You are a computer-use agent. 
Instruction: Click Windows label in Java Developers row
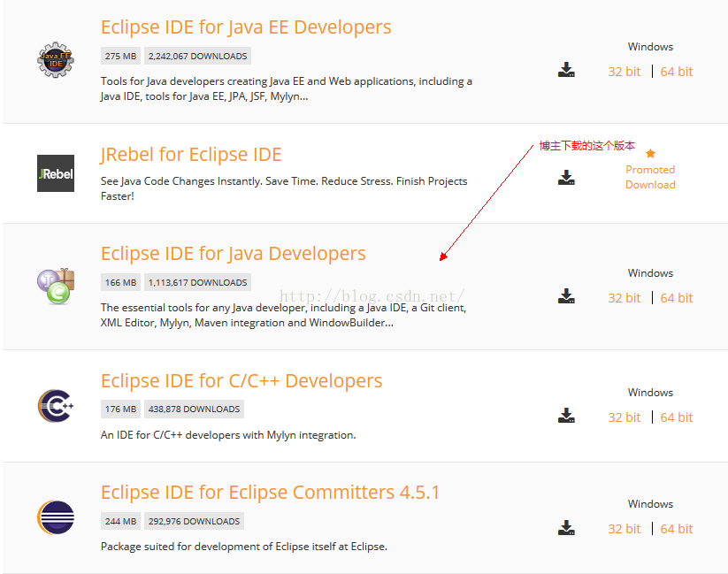(650, 273)
